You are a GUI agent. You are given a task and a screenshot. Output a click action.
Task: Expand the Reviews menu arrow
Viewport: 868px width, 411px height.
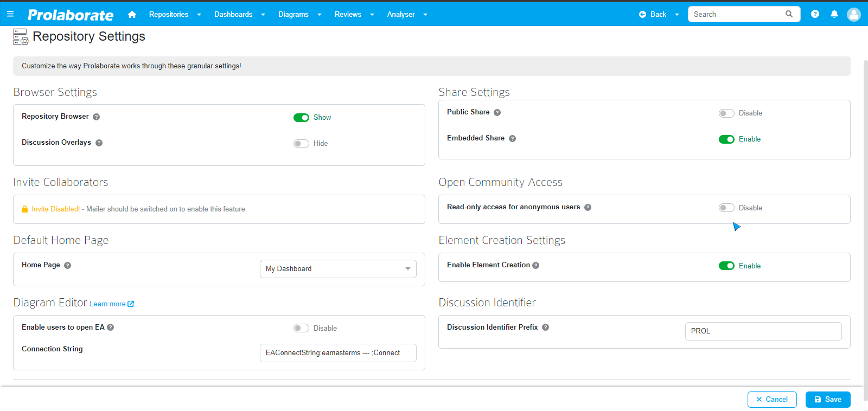click(x=372, y=15)
